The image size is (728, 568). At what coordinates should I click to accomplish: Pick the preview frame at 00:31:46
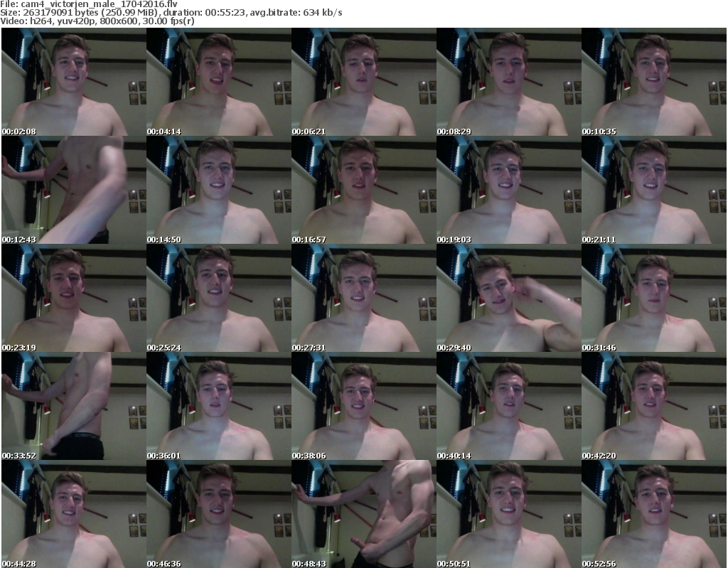click(x=654, y=298)
